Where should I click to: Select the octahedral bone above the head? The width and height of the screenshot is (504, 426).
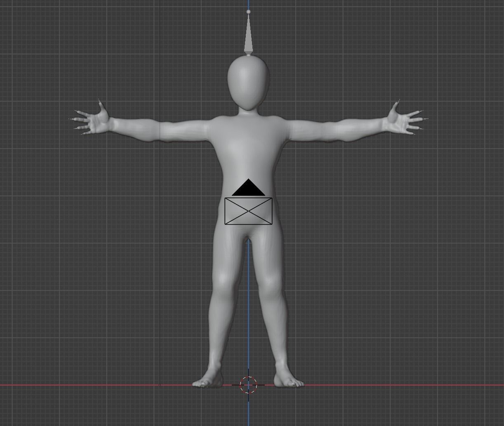coord(248,34)
